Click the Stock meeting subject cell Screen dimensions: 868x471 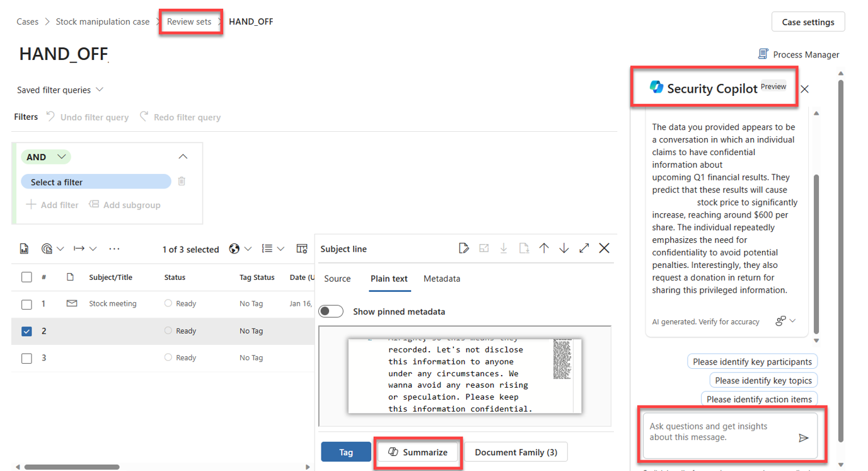coord(113,304)
